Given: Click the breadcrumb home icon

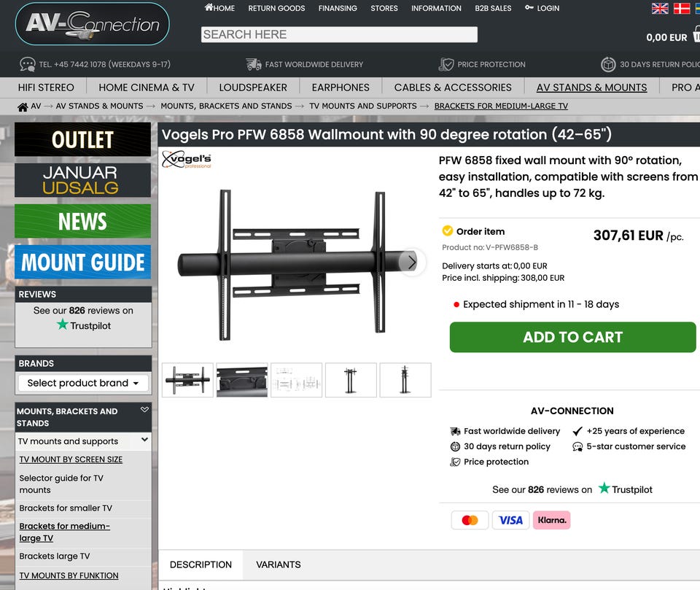Looking at the screenshot, I should pyautogui.click(x=23, y=106).
